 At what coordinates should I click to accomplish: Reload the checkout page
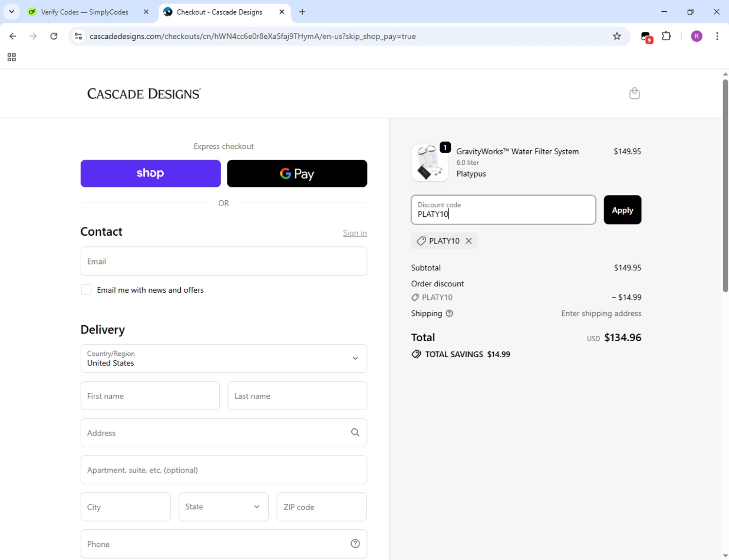[x=54, y=36]
